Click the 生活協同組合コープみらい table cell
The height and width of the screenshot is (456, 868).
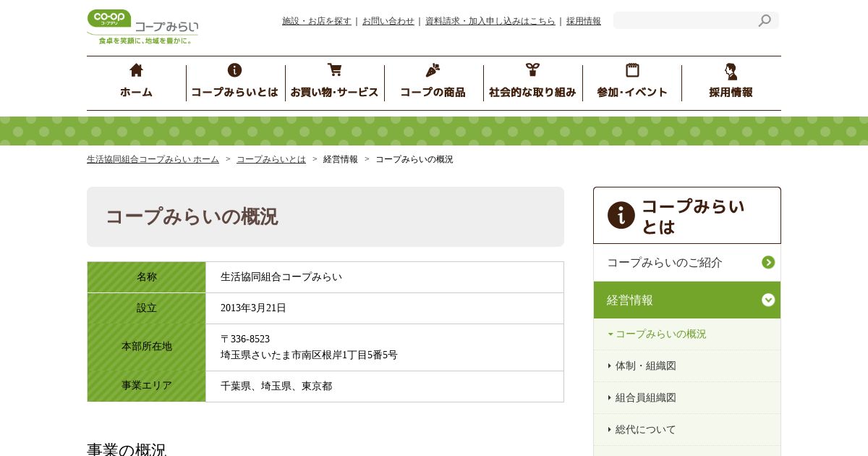385,277
